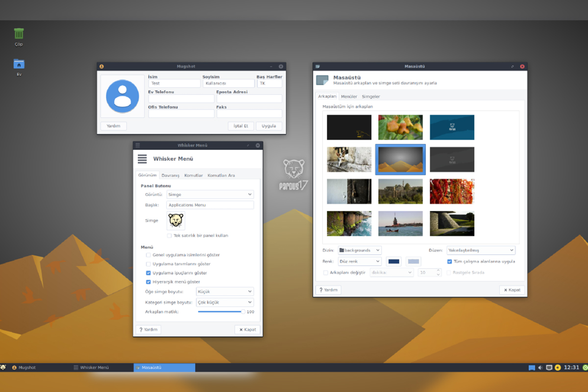Image resolution: width=588 pixels, height=392 pixels.
Task: Click the Mugshot profile avatar picture
Action: coord(122,96)
